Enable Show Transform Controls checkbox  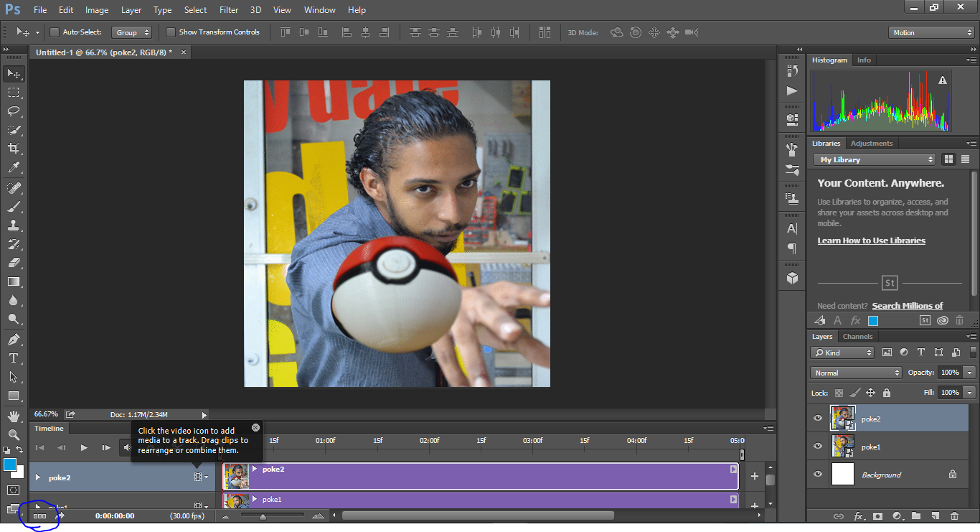tap(171, 32)
